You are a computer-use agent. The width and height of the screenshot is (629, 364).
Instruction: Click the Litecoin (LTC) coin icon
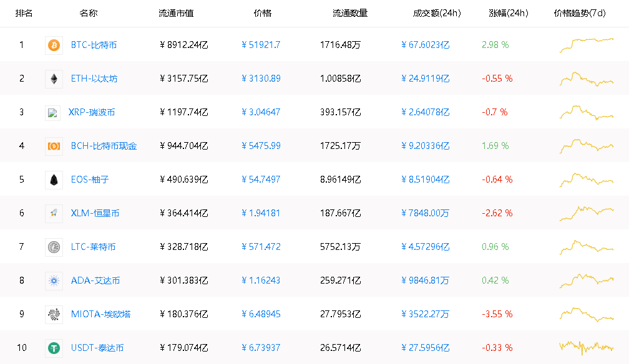click(x=54, y=247)
